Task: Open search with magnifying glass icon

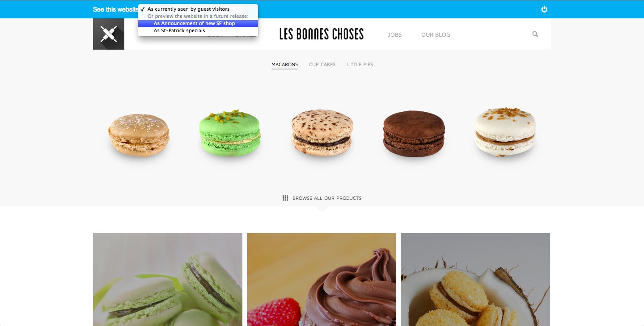Action: (535, 34)
